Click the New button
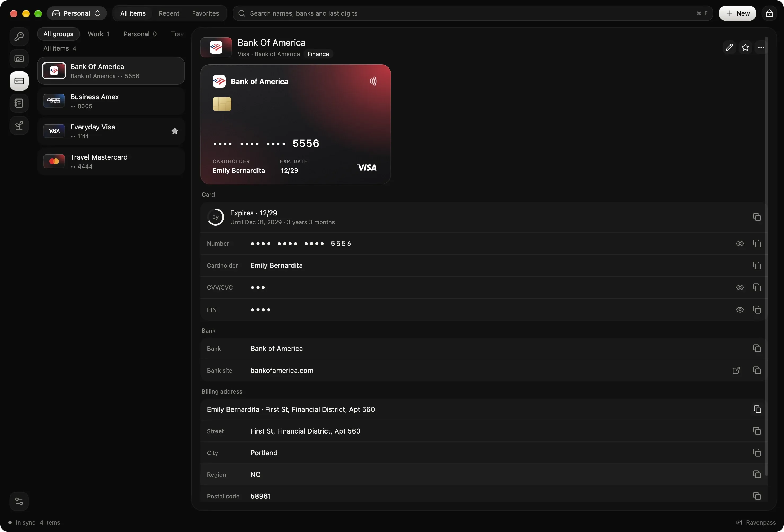Viewport: 784px width, 532px height. (x=737, y=13)
